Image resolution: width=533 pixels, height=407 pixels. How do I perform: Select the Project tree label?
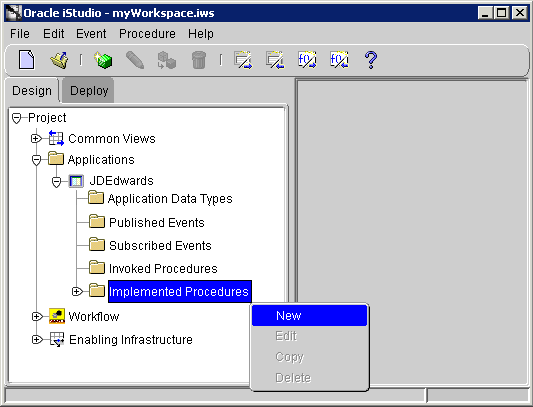click(47, 118)
